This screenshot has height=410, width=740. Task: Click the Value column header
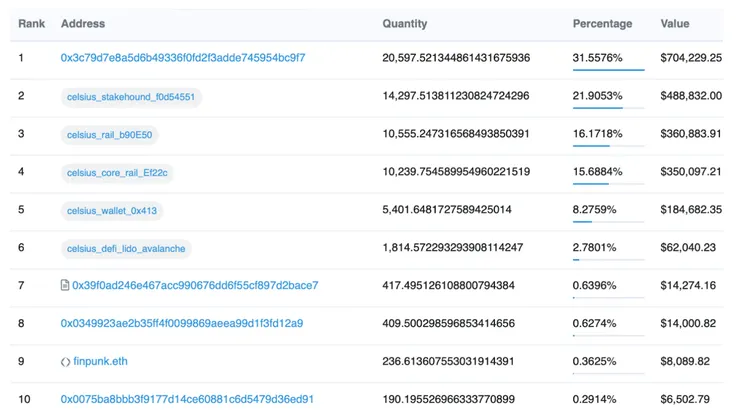(x=675, y=24)
